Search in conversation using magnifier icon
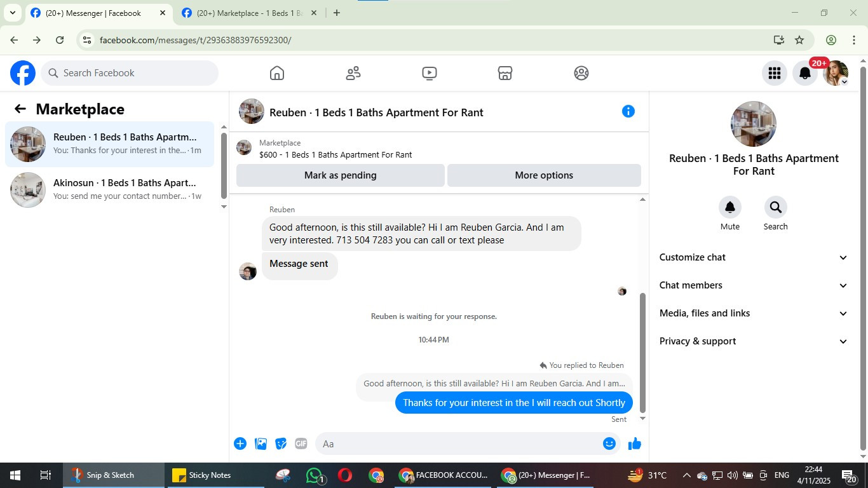The height and width of the screenshot is (488, 868). (776, 207)
